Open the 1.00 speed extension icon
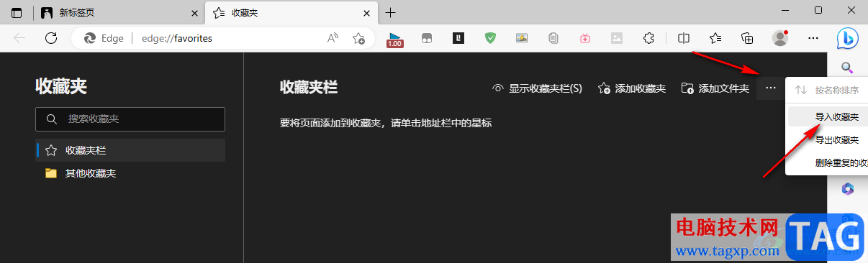 pos(394,39)
